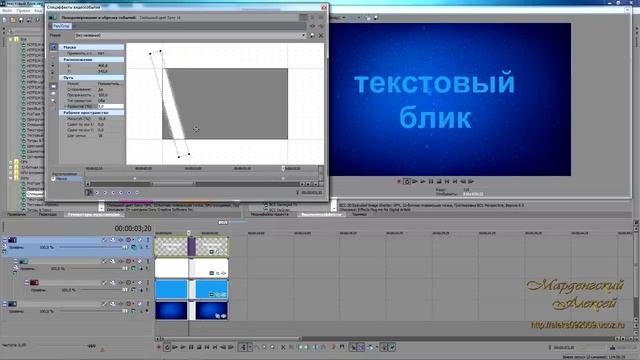Jump to first keyframe in Pan/Crop

[97, 192]
